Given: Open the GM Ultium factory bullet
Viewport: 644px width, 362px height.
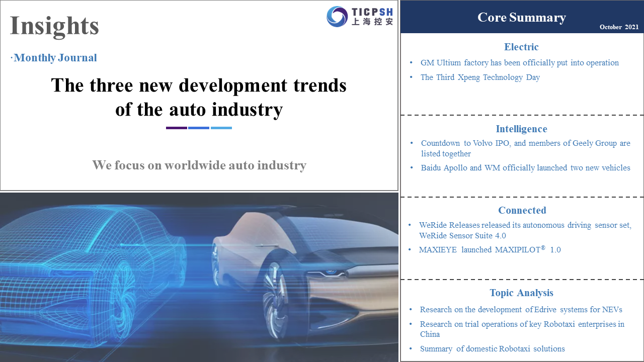Looking at the screenshot, I should pos(520,63).
